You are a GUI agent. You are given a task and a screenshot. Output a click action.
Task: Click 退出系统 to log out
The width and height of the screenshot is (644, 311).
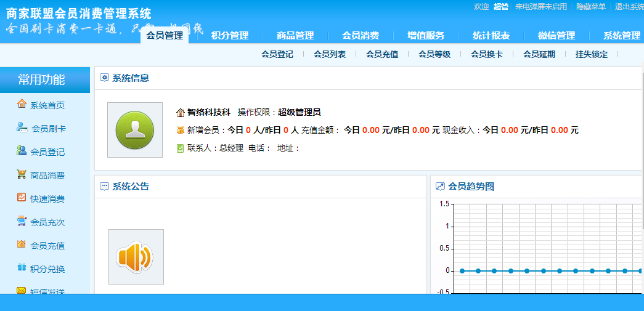point(629,7)
